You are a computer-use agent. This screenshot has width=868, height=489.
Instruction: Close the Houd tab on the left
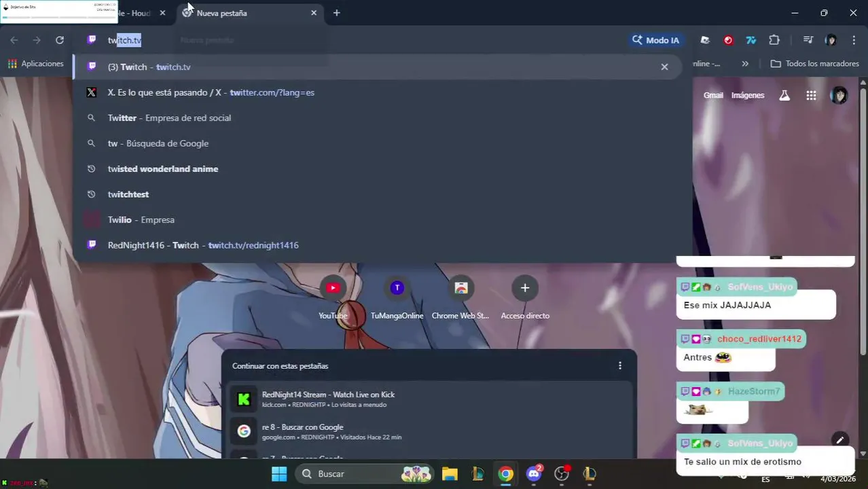162,13
